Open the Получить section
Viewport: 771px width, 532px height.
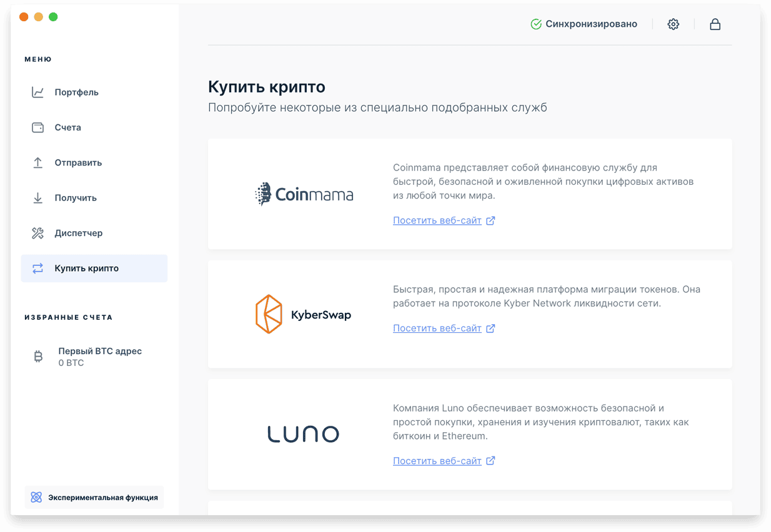pyautogui.click(x=94, y=198)
